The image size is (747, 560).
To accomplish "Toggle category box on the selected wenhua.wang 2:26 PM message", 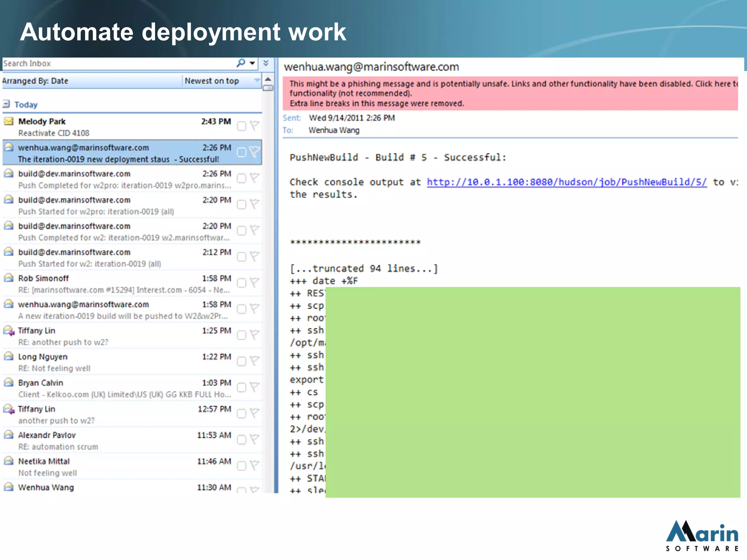I will [241, 152].
